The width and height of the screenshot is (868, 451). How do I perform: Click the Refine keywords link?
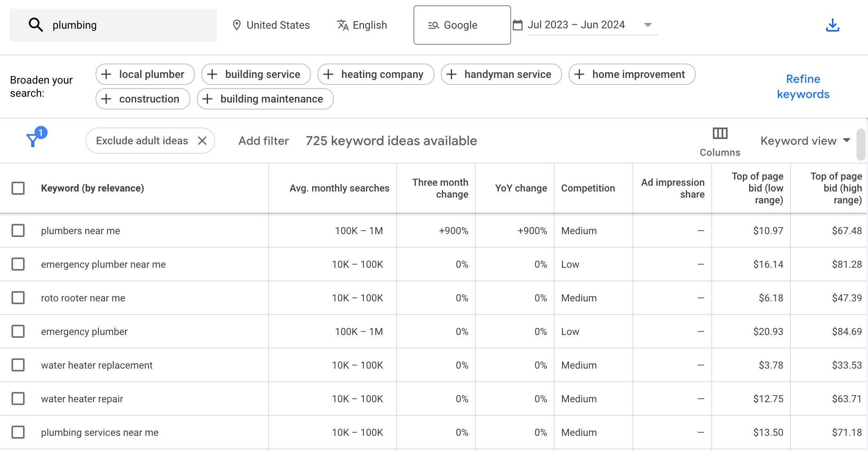click(x=803, y=87)
